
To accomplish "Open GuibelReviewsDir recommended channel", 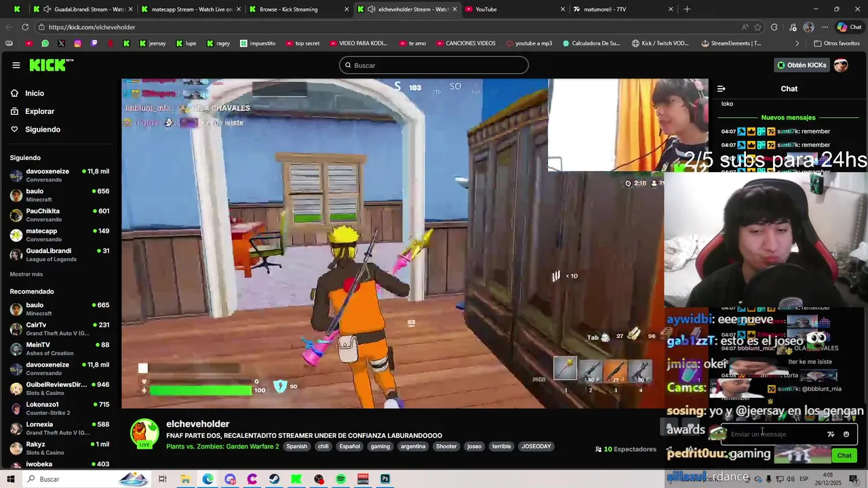I will 60,388.
